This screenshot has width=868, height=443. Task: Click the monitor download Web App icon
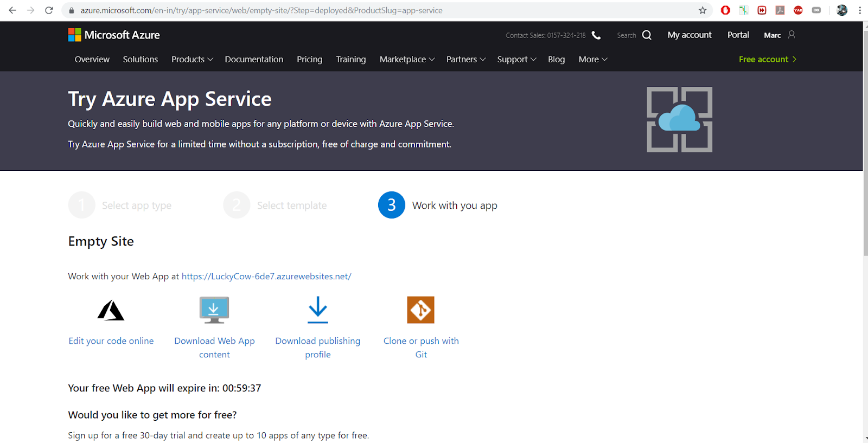(x=214, y=310)
